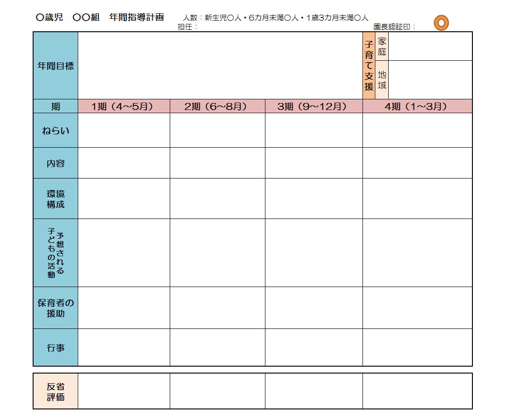Click the 人数 headcount line text
The image size is (506, 420).
(x=275, y=18)
